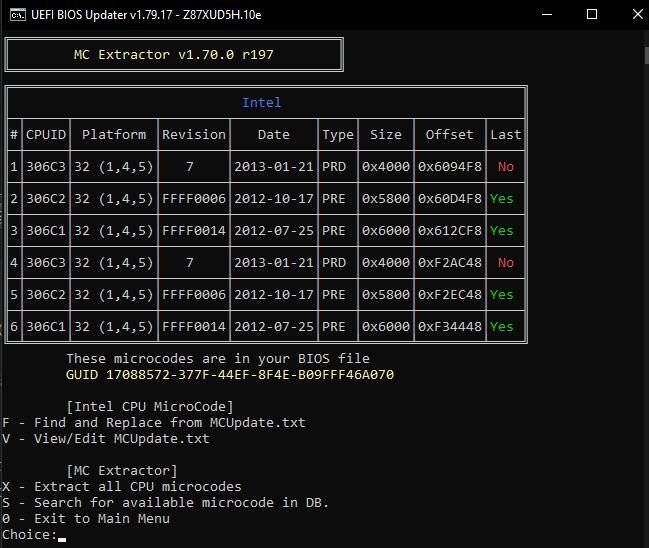649x548 pixels.
Task: Minimize the UEFI BIOS Updater window
Action: 547,14
